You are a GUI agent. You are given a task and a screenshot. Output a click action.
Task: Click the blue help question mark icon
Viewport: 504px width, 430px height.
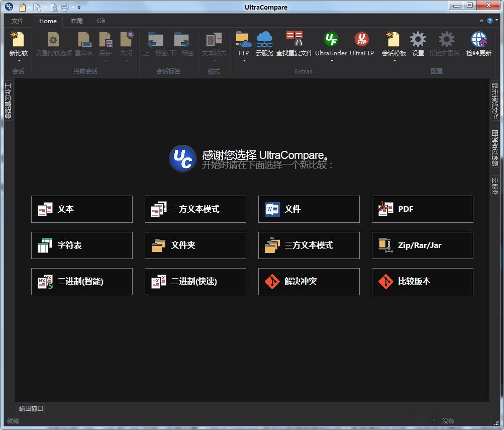coord(489,21)
